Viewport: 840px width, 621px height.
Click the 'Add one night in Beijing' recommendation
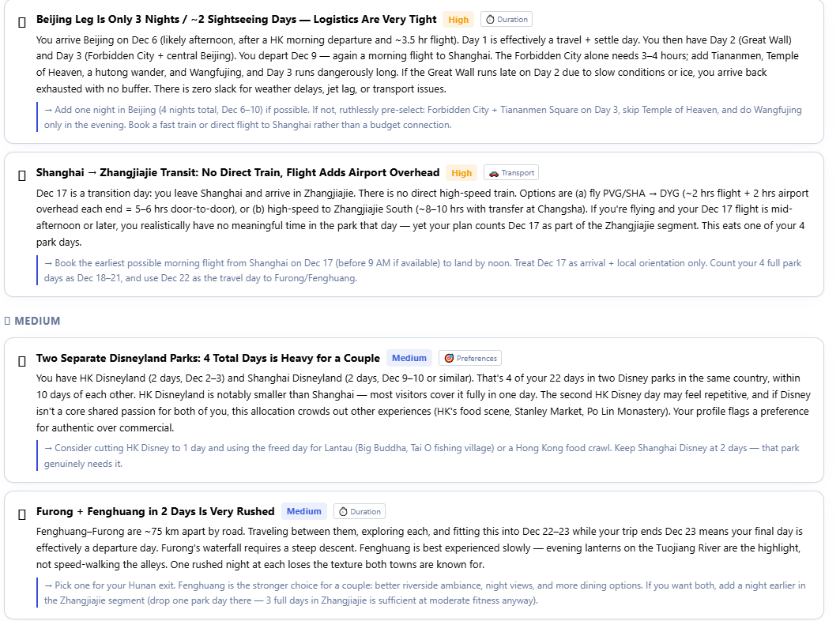423,118
